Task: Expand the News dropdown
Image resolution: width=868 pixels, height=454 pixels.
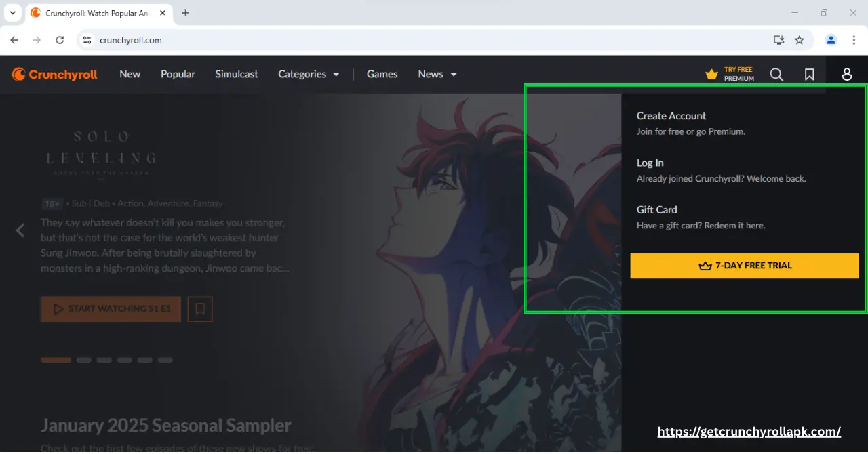Action: click(x=437, y=75)
